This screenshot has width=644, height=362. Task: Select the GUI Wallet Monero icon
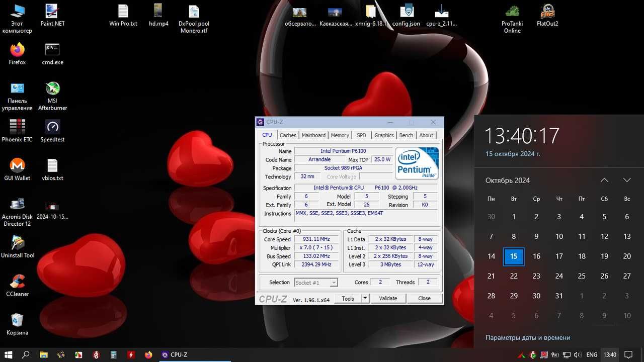coord(17,170)
